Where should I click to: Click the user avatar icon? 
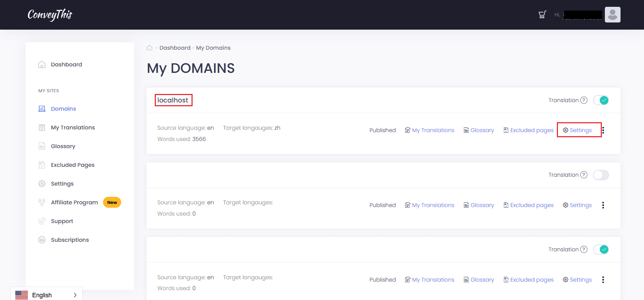tap(612, 15)
